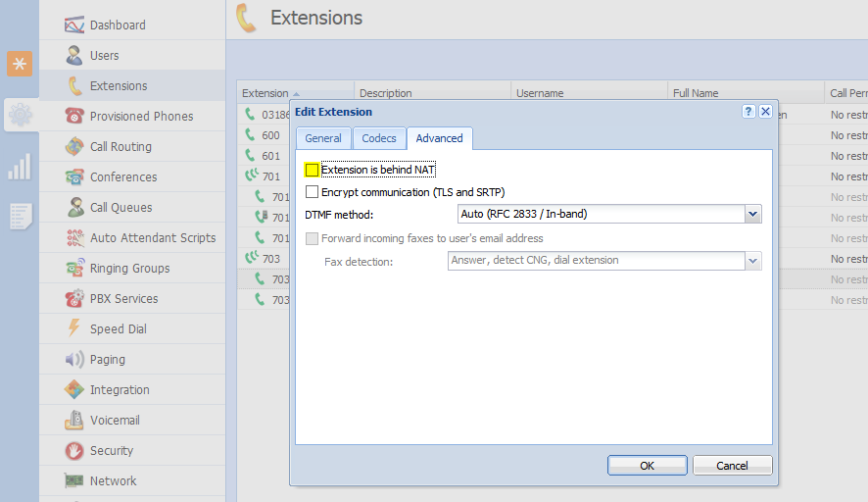Switch to the Codecs tab
This screenshot has height=502, width=868.
379,138
